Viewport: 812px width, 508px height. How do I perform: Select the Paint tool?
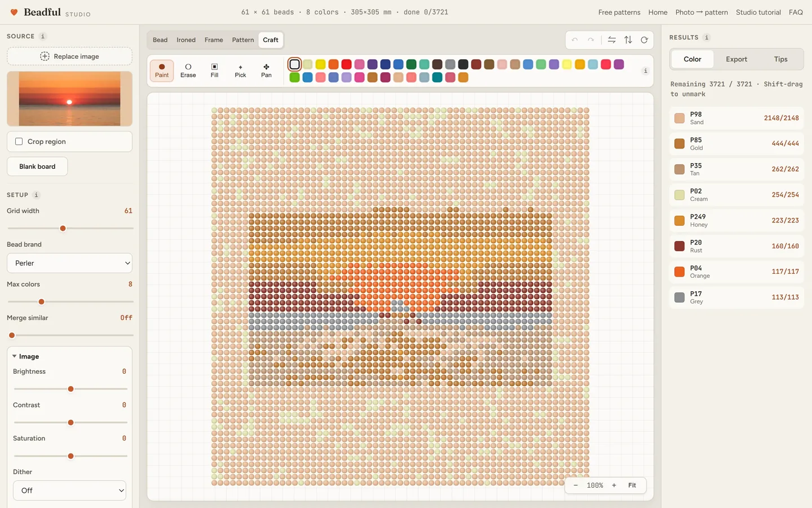coord(162,71)
